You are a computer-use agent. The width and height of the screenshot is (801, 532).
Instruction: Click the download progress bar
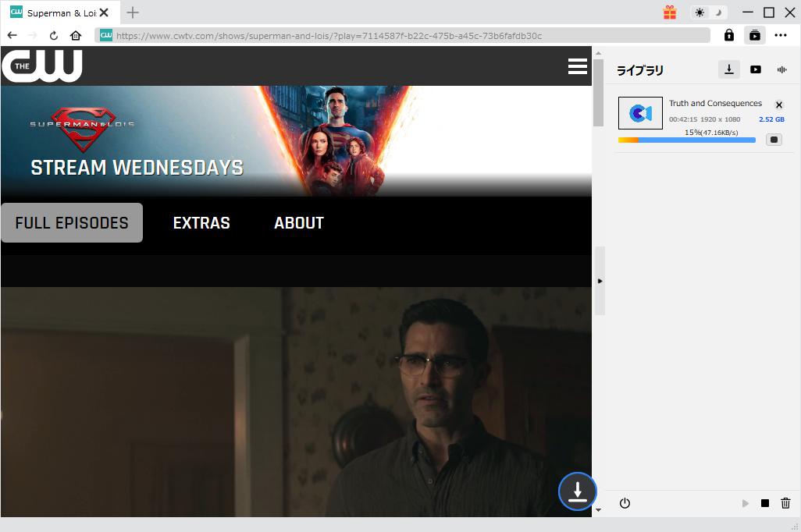(x=687, y=140)
